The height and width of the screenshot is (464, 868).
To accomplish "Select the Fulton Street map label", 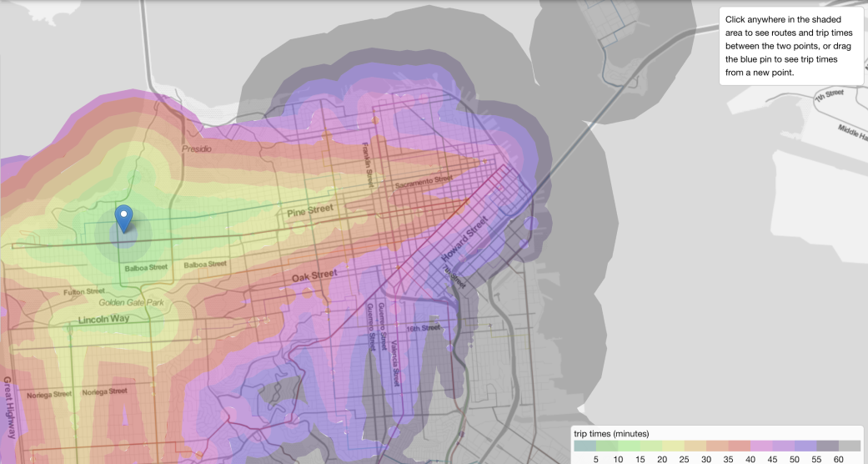I will click(x=84, y=292).
